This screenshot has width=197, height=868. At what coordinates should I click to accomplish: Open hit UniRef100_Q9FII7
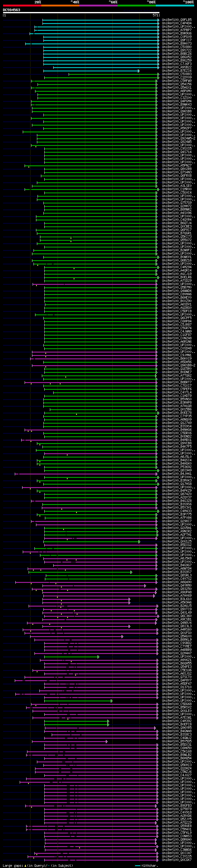[x=177, y=40]
